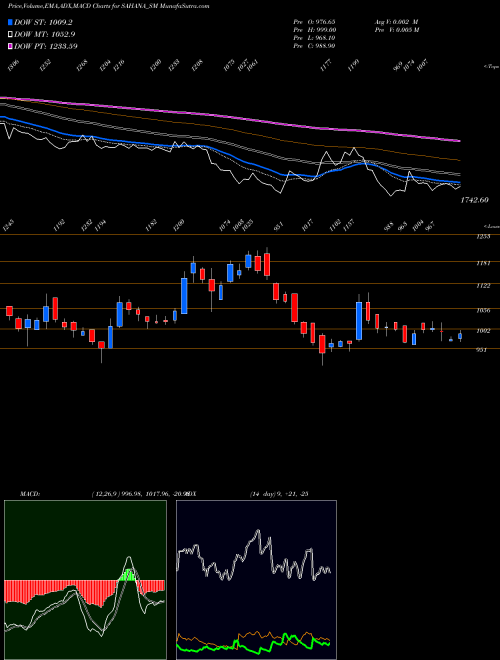500x660 pixels.
Task: Click the 'Pre V: 0.005 M' volume text
Action: pyautogui.click(x=396, y=29)
